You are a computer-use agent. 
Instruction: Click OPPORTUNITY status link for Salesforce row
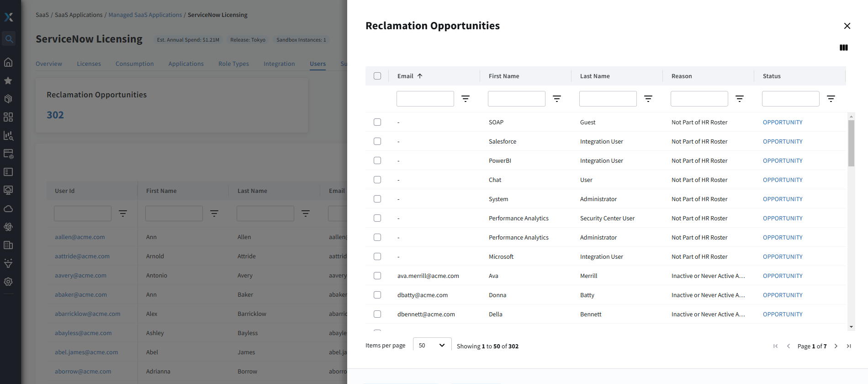[782, 141]
